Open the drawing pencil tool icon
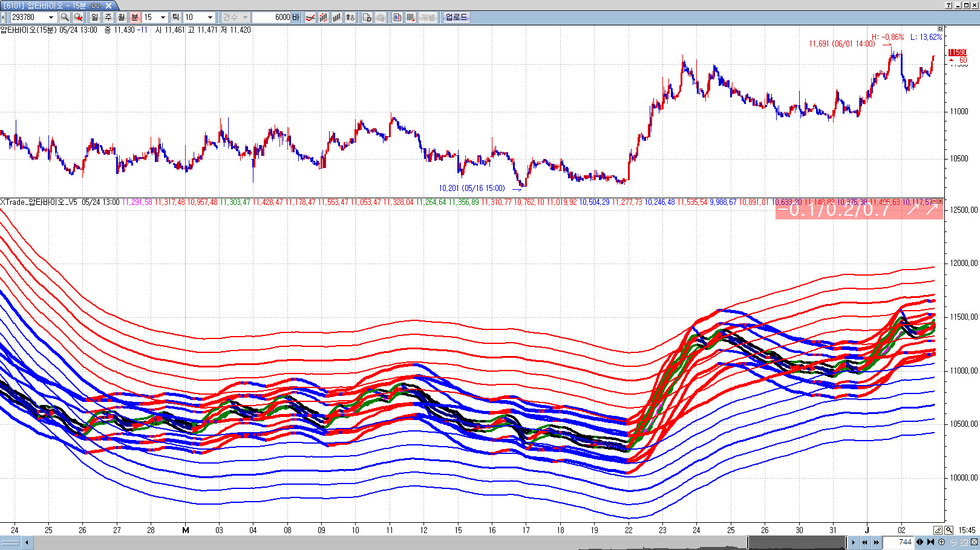This screenshot has height=550, width=980. [938, 530]
